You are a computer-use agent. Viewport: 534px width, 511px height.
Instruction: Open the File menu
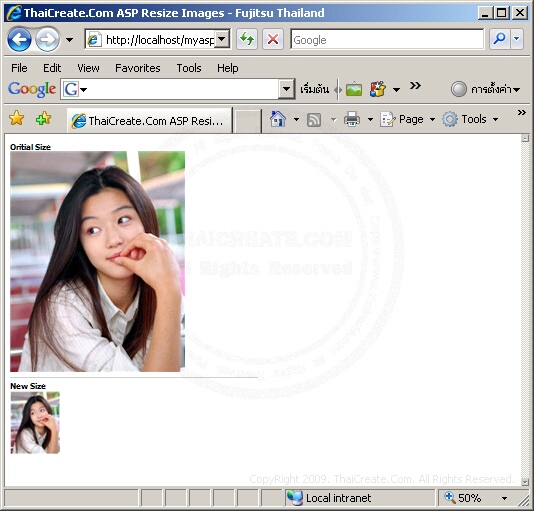coord(19,68)
